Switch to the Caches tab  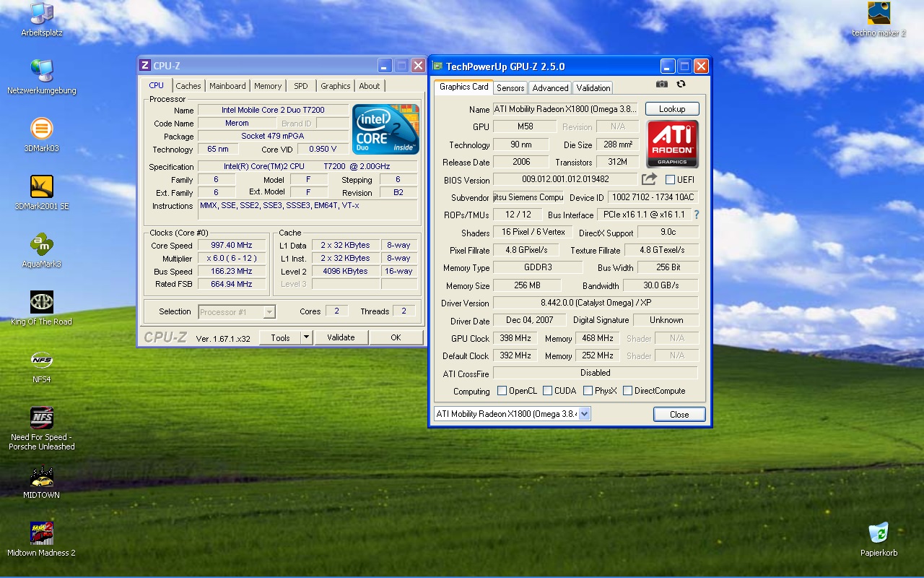pos(188,86)
